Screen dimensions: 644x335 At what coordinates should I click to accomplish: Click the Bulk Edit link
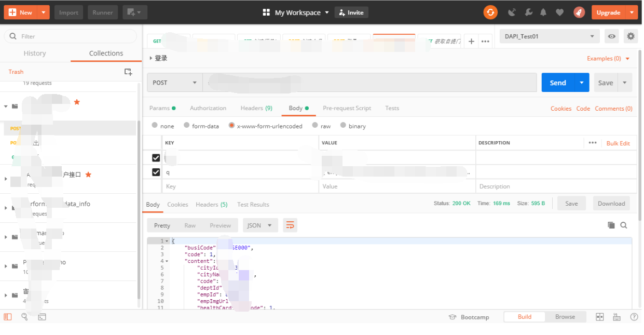618,143
